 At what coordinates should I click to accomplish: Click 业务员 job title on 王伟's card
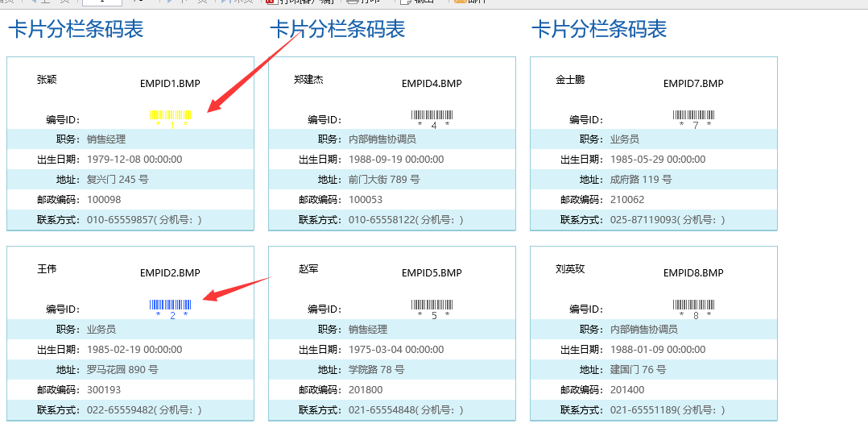101,329
